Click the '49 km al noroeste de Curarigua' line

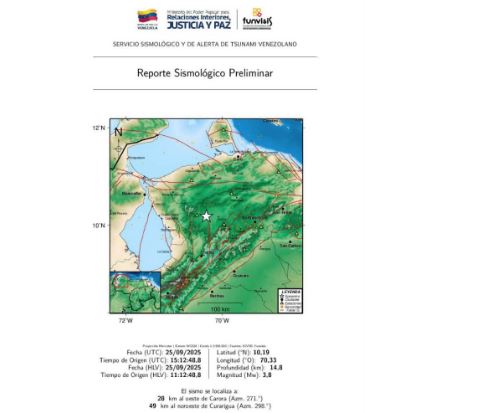(x=210, y=406)
